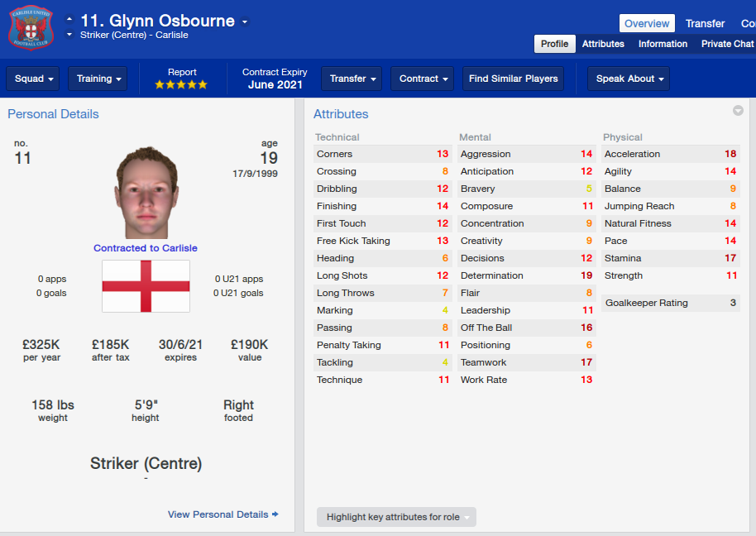756x536 pixels.
Task: Open Highlight key attributes for role selector
Action: pos(396,517)
